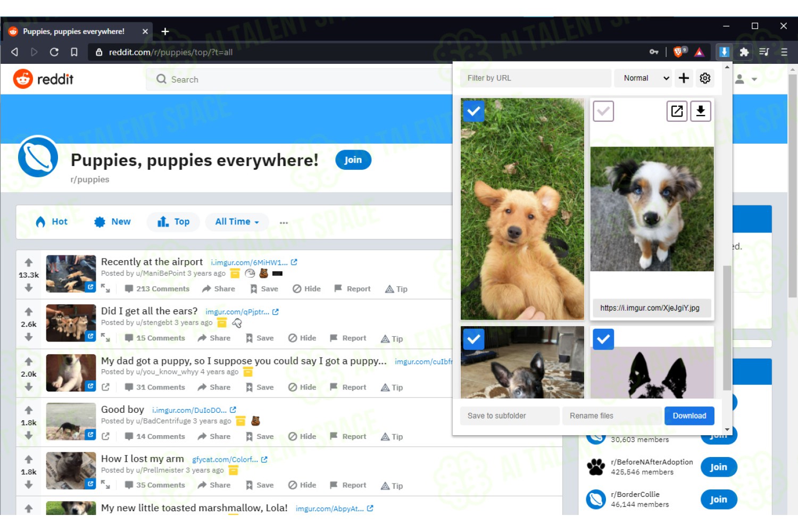The image size is (798, 532).
Task: Share the Recently at the airport post
Action: tap(219, 289)
